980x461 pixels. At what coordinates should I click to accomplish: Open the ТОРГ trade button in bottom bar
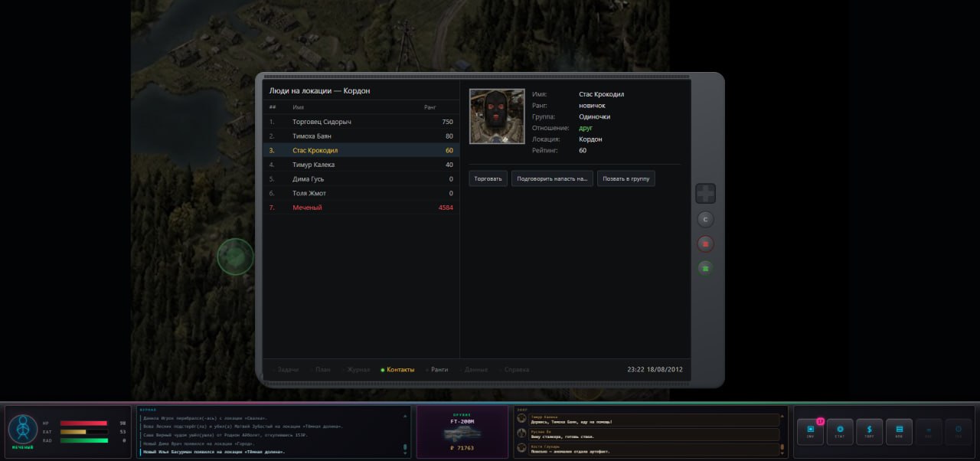869,432
